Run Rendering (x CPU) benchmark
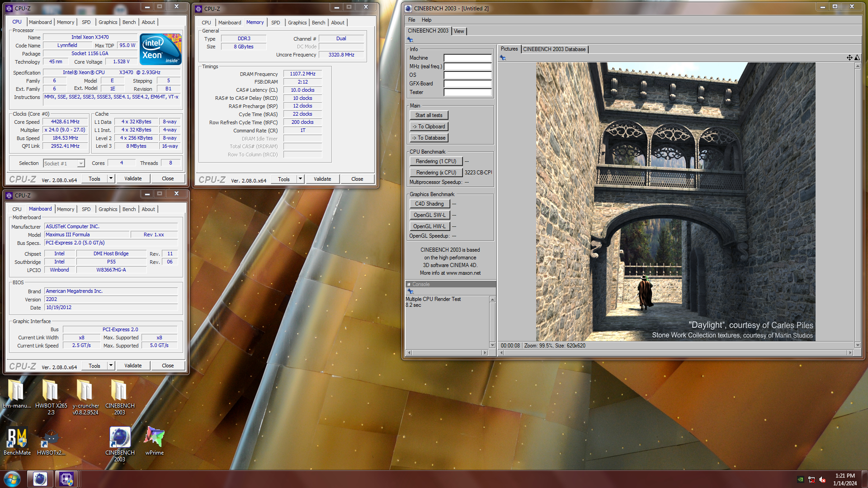This screenshot has width=868, height=488. tap(436, 173)
